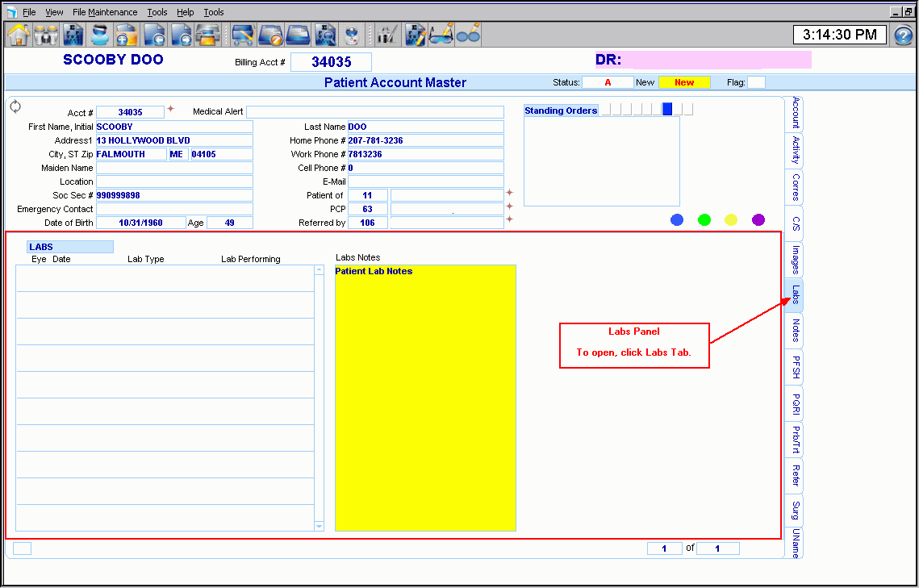Toggle the first Standing Orders box

[x=606, y=110]
